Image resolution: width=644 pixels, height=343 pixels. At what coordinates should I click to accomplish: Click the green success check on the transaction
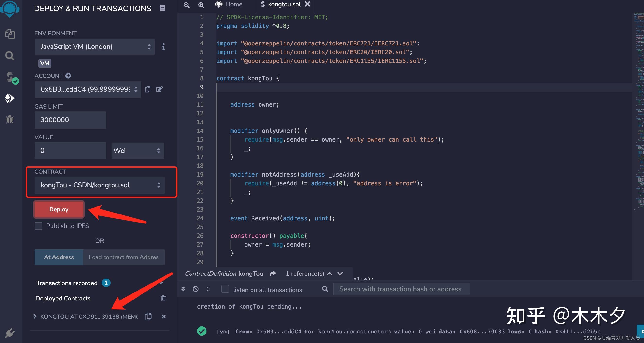tap(201, 331)
